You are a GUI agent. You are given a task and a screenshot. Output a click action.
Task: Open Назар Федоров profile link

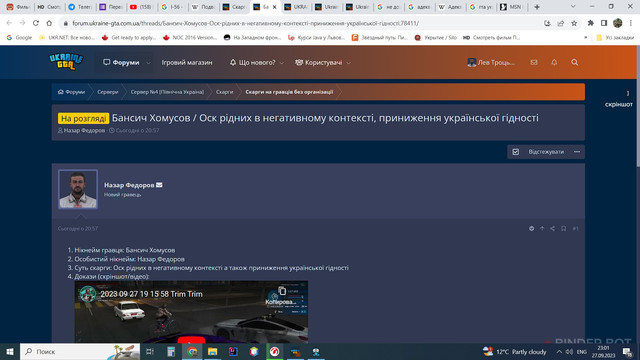point(129,185)
